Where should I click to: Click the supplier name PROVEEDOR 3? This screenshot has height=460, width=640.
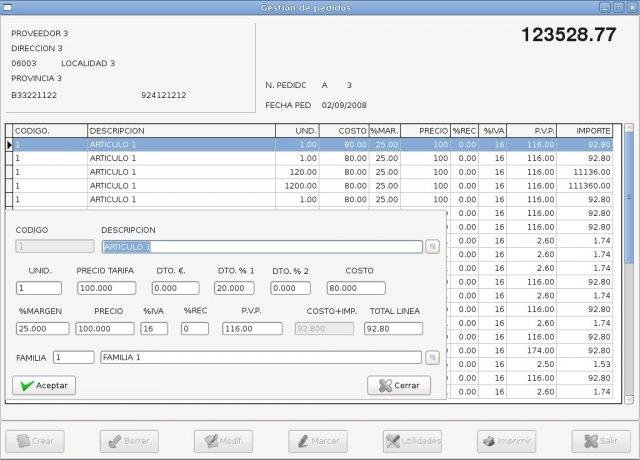[x=40, y=33]
